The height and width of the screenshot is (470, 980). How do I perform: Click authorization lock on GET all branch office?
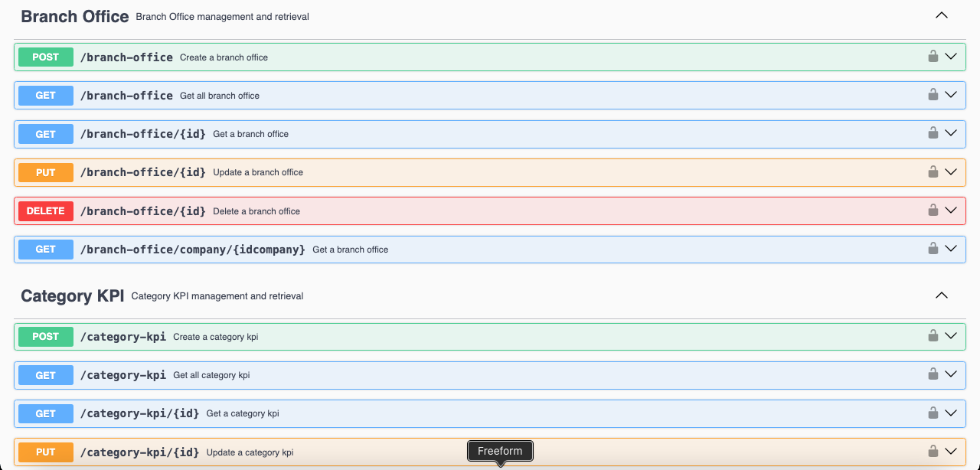(x=933, y=95)
